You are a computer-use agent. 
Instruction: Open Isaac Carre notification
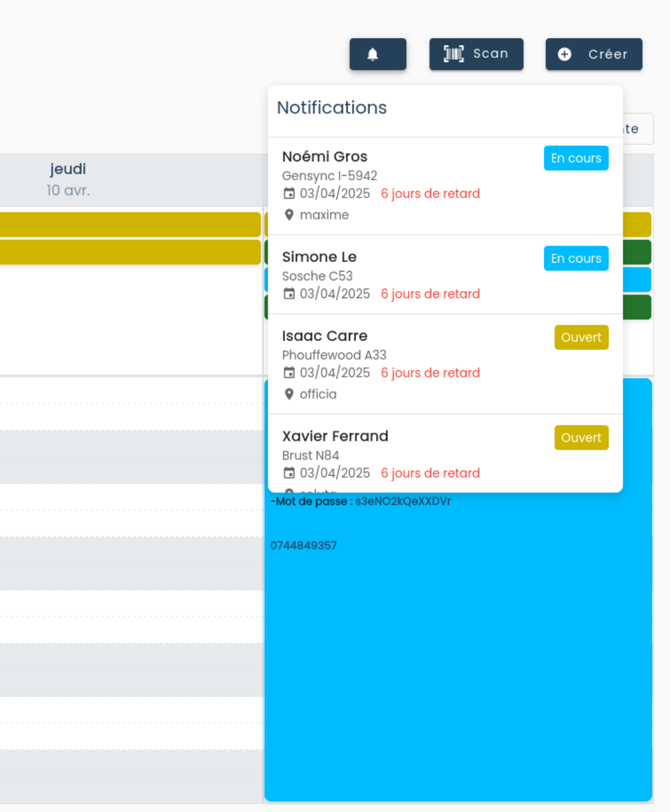click(x=445, y=364)
